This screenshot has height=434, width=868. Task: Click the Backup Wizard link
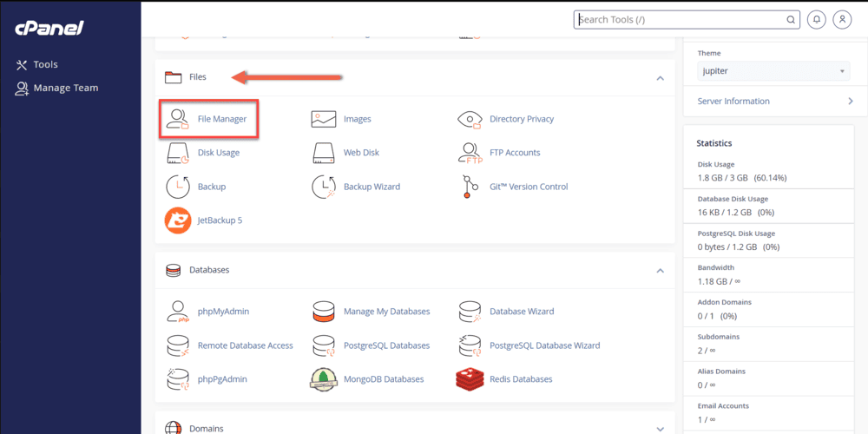click(x=372, y=187)
